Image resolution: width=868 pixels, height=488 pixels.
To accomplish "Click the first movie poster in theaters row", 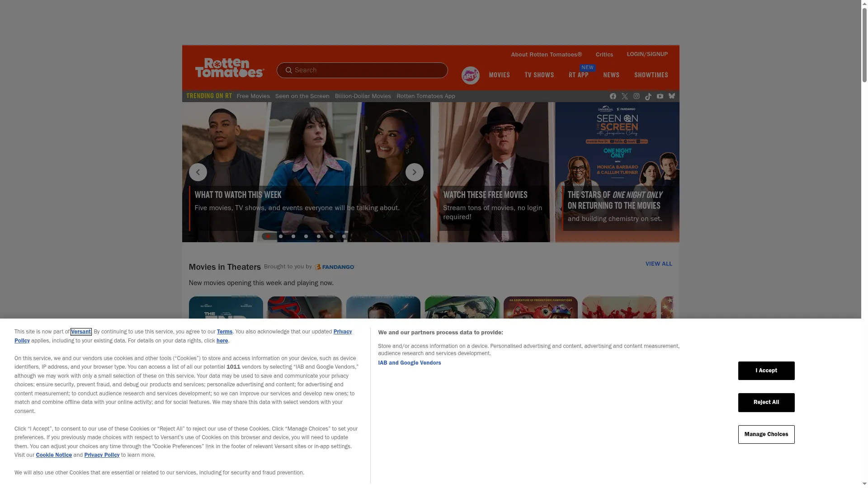I will point(226,308).
